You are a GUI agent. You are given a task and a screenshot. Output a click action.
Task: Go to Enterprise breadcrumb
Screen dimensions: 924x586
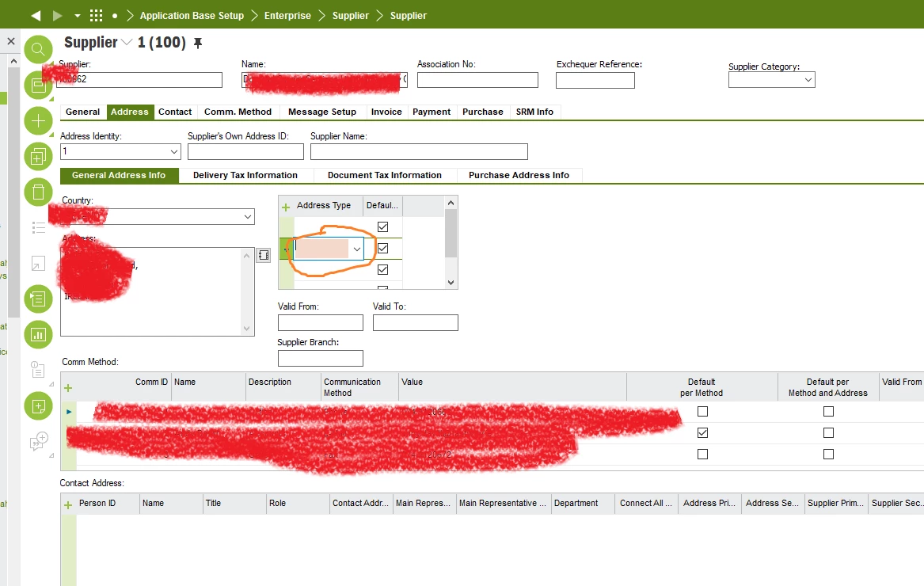[287, 15]
